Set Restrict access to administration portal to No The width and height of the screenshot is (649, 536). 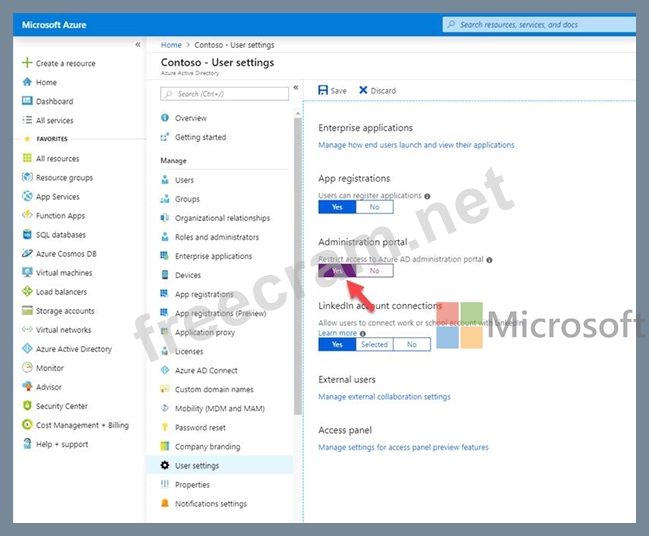coord(374,271)
